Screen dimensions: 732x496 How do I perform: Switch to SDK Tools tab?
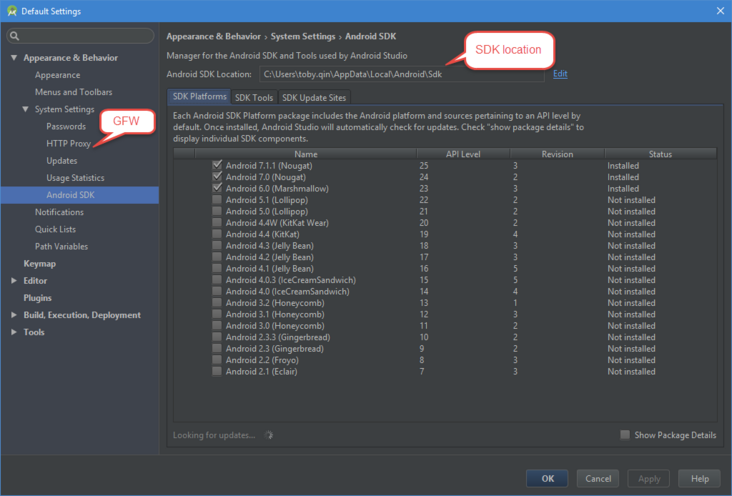click(254, 98)
